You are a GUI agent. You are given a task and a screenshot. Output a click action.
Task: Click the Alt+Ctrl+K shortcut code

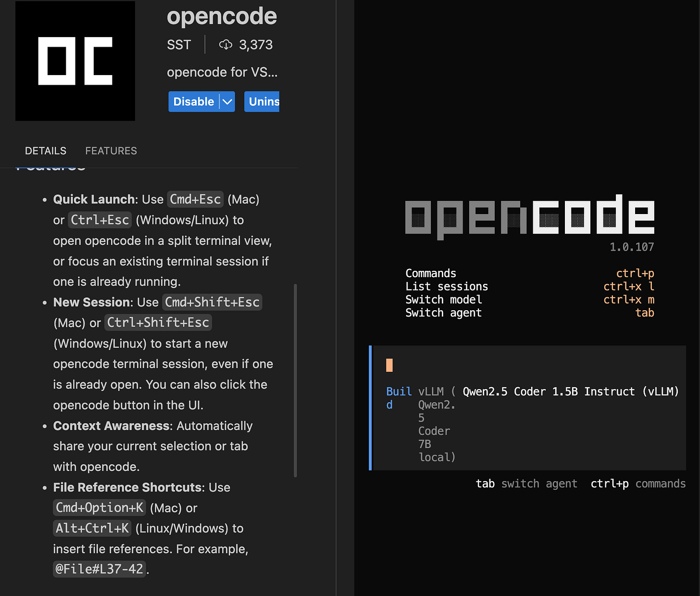click(92, 528)
